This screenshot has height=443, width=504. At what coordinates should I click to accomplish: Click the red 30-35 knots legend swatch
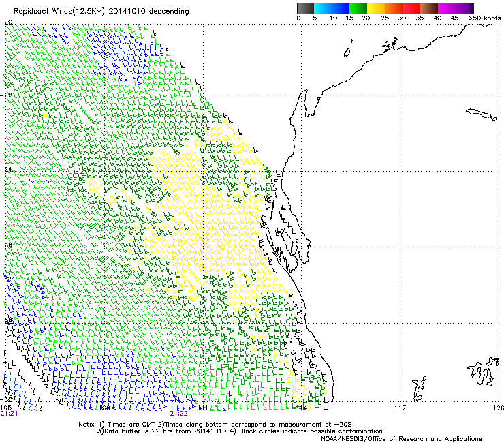pos(411,8)
